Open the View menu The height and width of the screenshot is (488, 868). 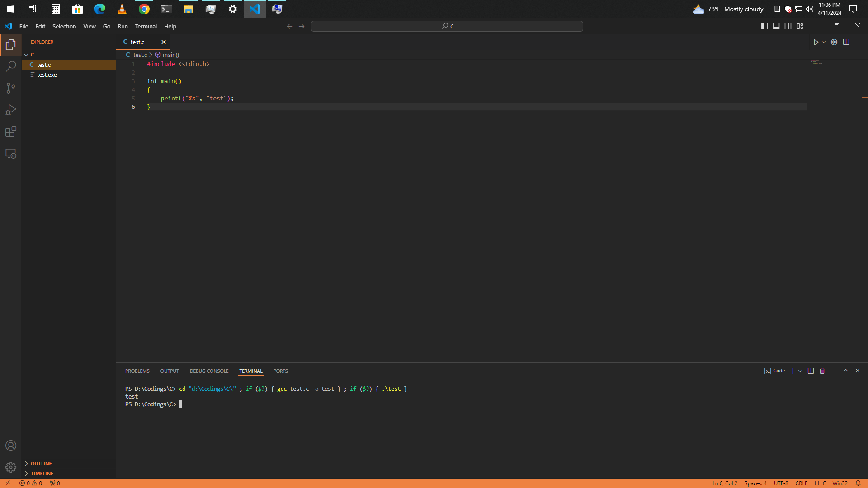pyautogui.click(x=90, y=26)
